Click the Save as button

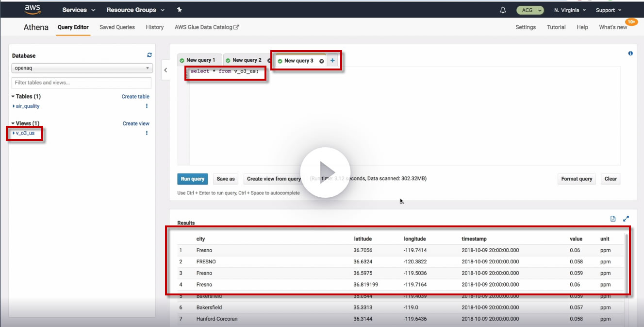tap(226, 179)
